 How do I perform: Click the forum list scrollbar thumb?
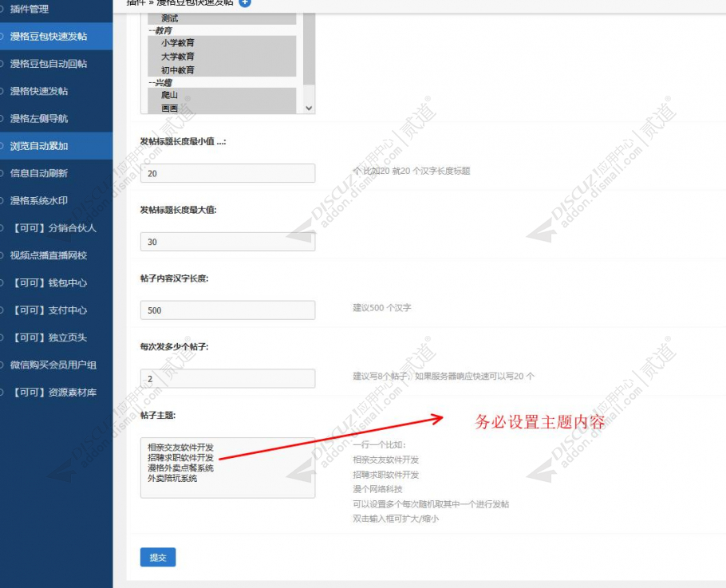(309, 49)
